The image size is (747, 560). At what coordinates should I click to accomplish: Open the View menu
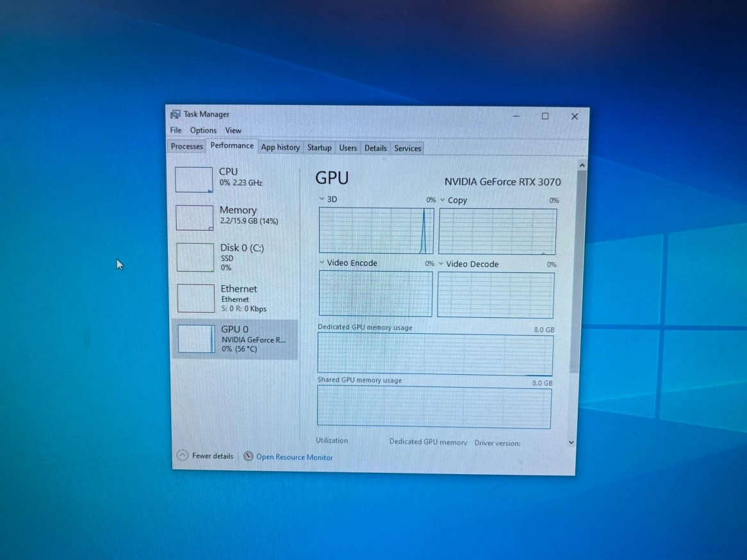pos(233,131)
